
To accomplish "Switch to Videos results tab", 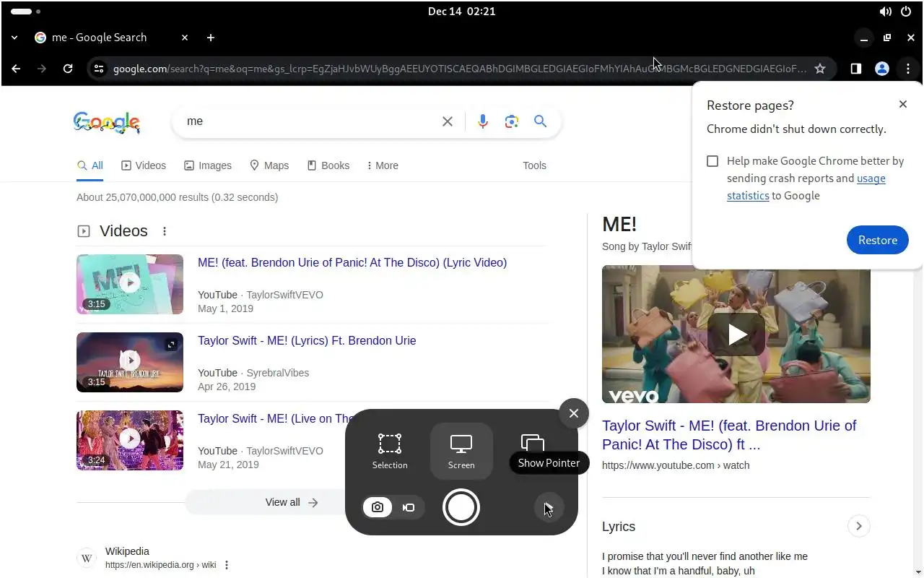I will coord(144,165).
